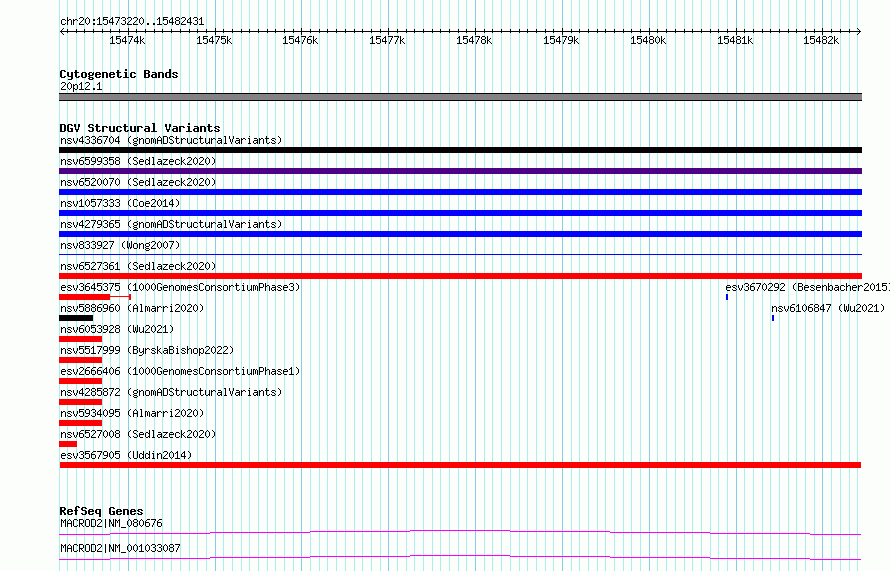Click the 15482k ruler tick
This screenshot has width=890, height=571.
pyautogui.click(x=821, y=40)
